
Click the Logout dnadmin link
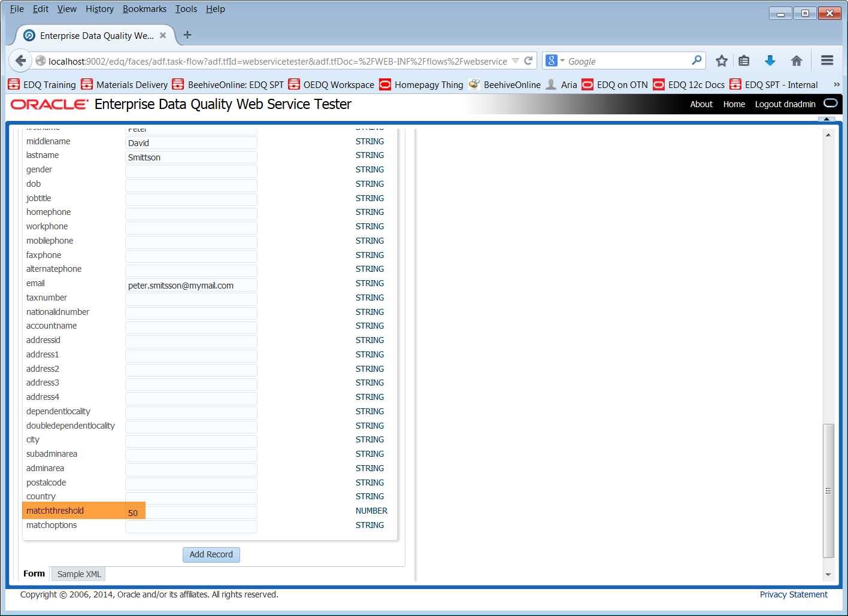tap(785, 104)
